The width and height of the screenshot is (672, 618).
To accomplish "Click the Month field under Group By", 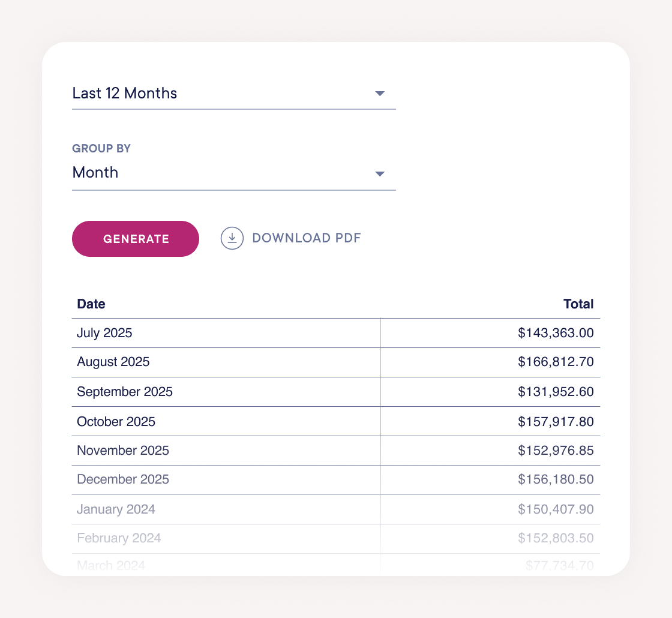I will [x=95, y=173].
